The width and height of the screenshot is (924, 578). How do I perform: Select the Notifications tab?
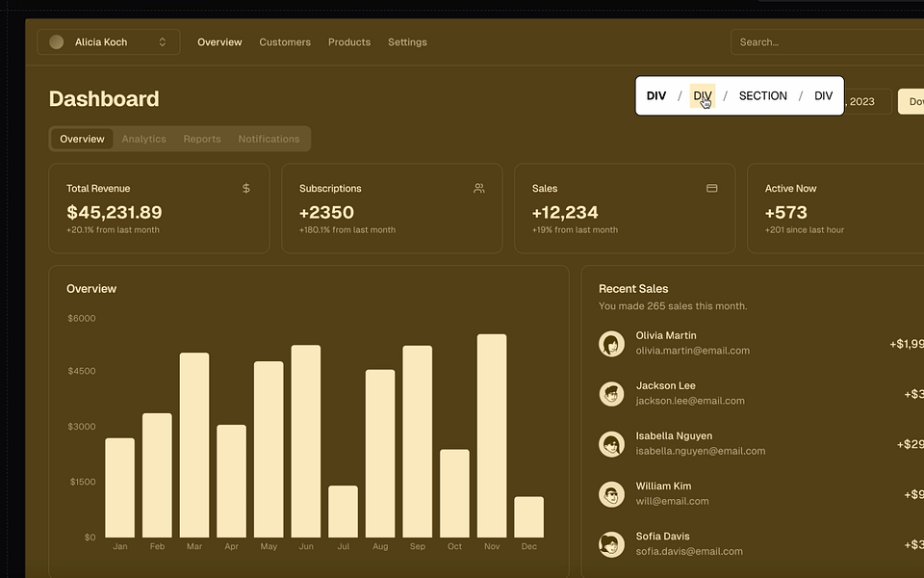click(269, 139)
